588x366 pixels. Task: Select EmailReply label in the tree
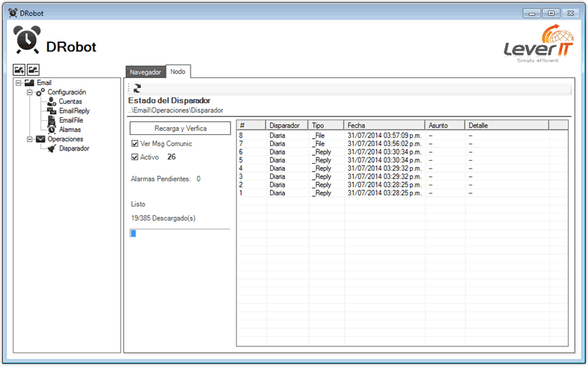pos(75,111)
